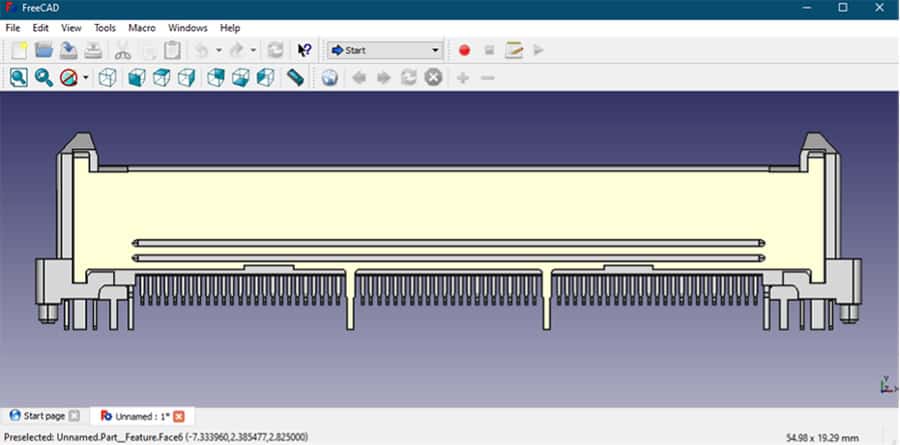Click the Refresh recompute icon
This screenshot has height=445, width=900.
276,51
